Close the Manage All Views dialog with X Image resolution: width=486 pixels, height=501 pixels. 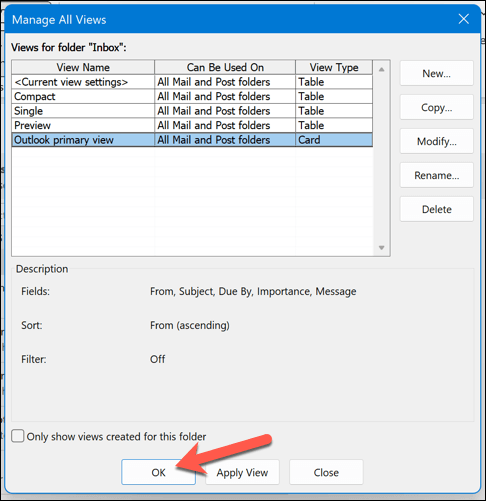pyautogui.click(x=463, y=19)
